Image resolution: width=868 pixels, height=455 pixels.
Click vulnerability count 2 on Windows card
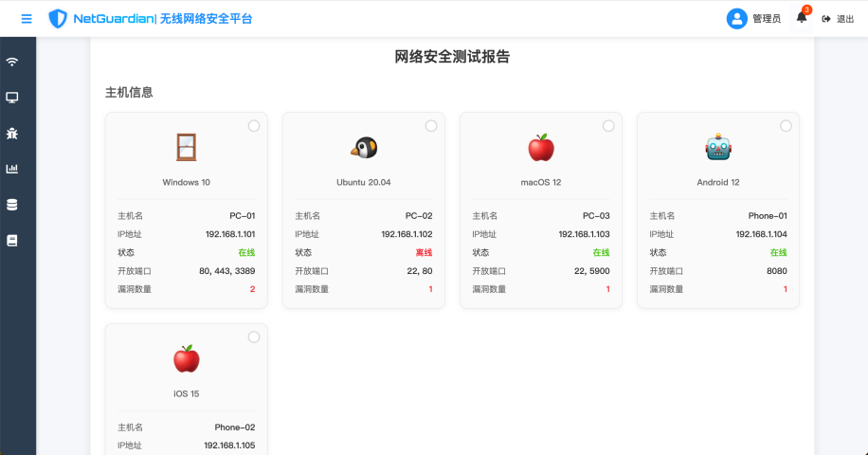[252, 289]
